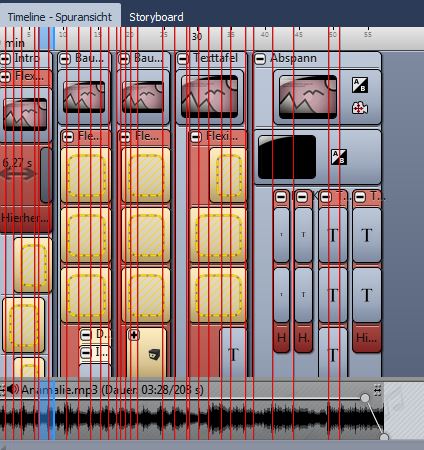This screenshot has height=450, width=424.
Task: Collapse the Intro chapter
Action: 5,59
